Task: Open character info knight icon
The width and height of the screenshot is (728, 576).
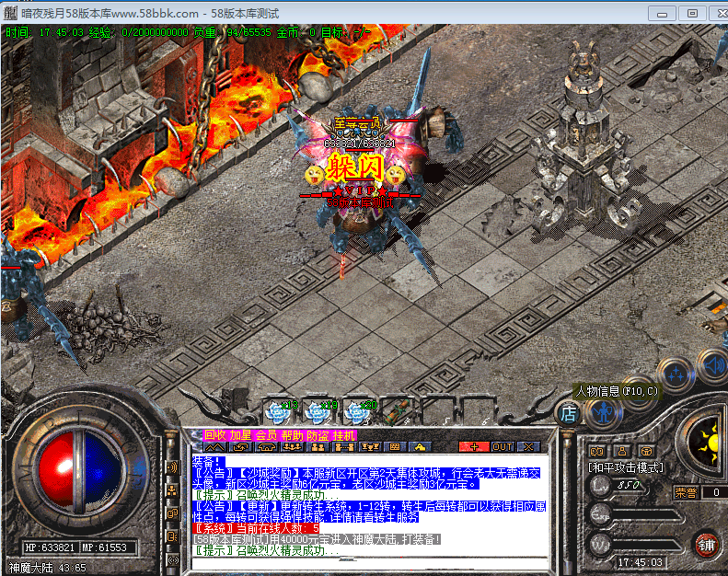Action: coord(603,412)
